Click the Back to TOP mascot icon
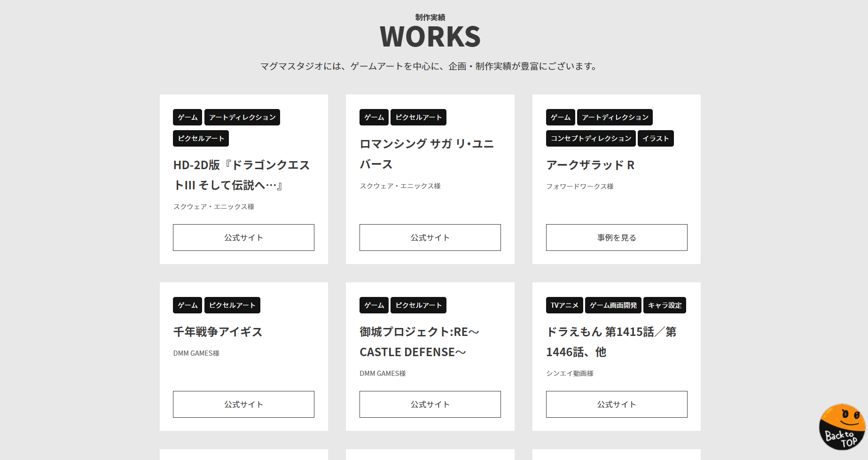Viewport: 868px width, 460px height. (x=842, y=427)
